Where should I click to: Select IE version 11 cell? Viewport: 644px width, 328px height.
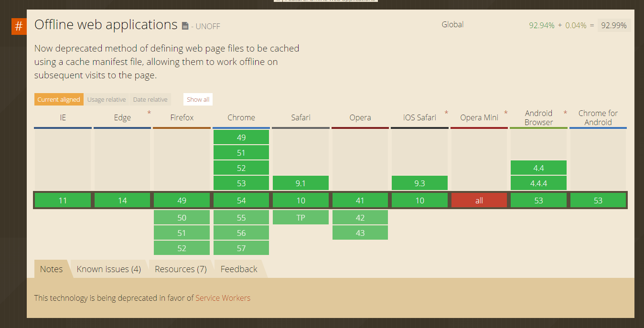63,201
